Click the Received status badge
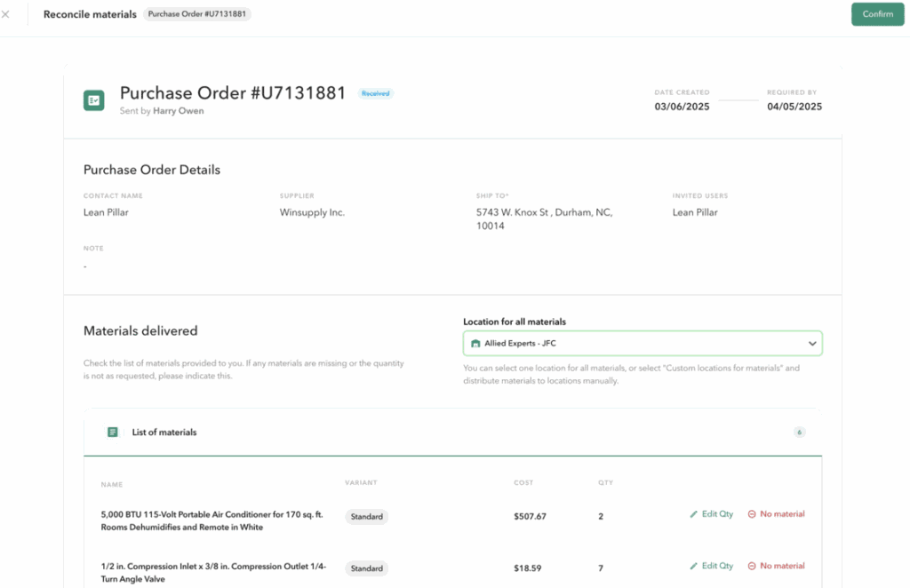This screenshot has width=910, height=588. (x=376, y=93)
